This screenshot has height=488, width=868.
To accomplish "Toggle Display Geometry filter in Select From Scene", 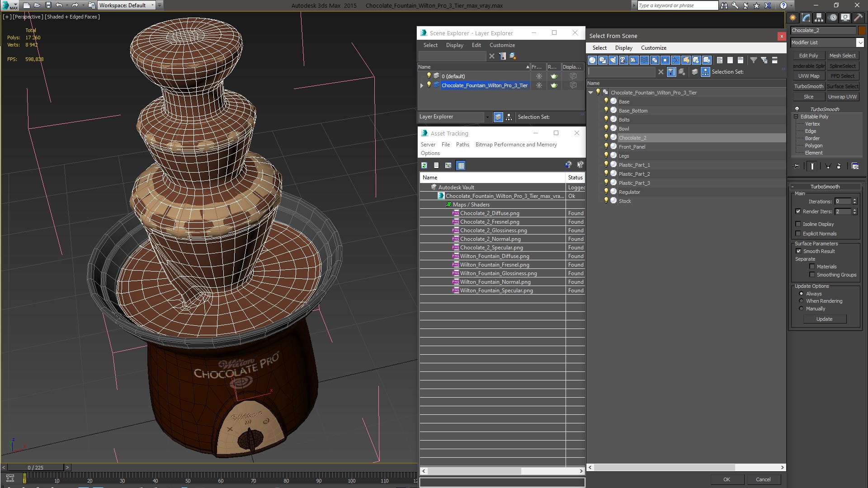I will (592, 60).
